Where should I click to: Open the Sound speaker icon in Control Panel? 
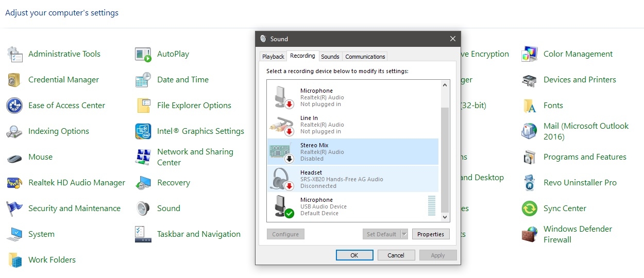coord(143,208)
